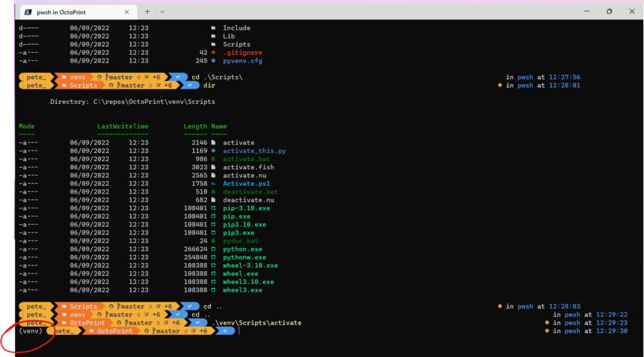Click the pythonw.exe file name
The width and height of the screenshot is (644, 357).
point(245,258)
